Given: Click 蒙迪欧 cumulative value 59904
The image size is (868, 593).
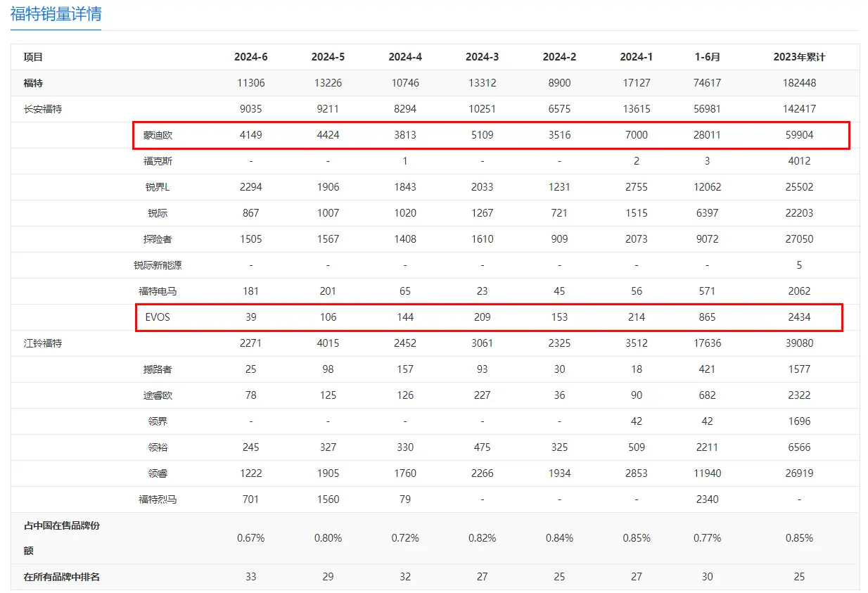Looking at the screenshot, I should [x=799, y=135].
